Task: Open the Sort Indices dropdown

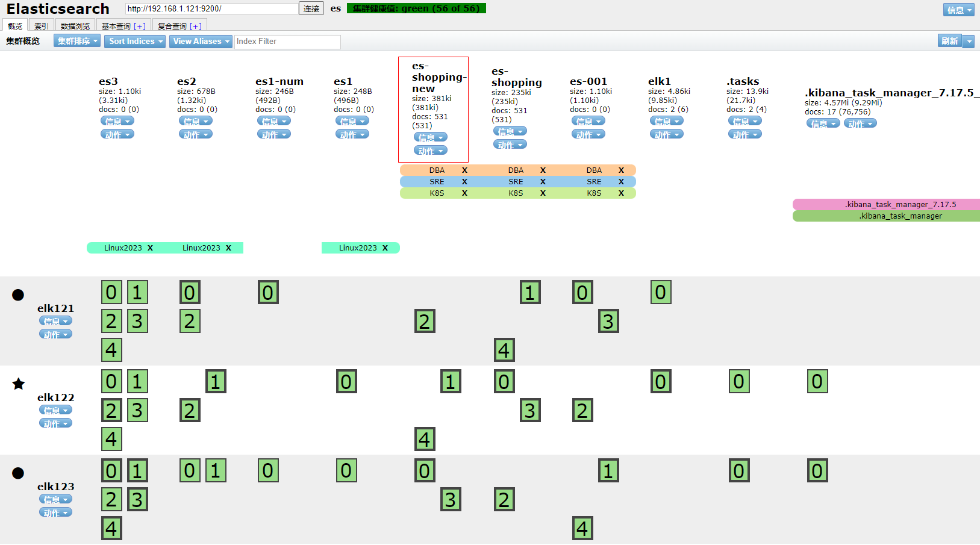Action: click(135, 41)
